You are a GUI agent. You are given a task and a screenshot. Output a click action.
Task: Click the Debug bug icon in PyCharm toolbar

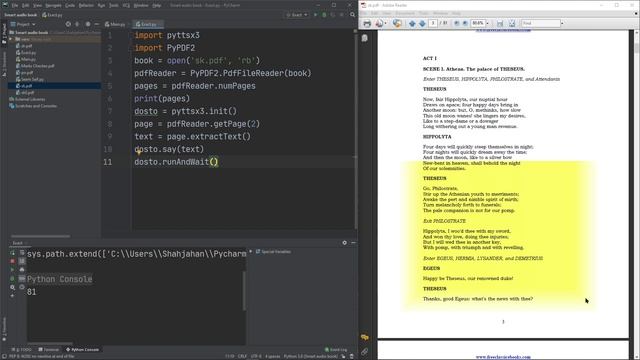(324, 15)
